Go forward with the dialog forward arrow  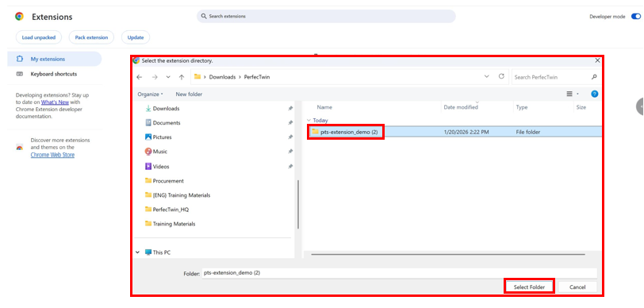point(155,77)
